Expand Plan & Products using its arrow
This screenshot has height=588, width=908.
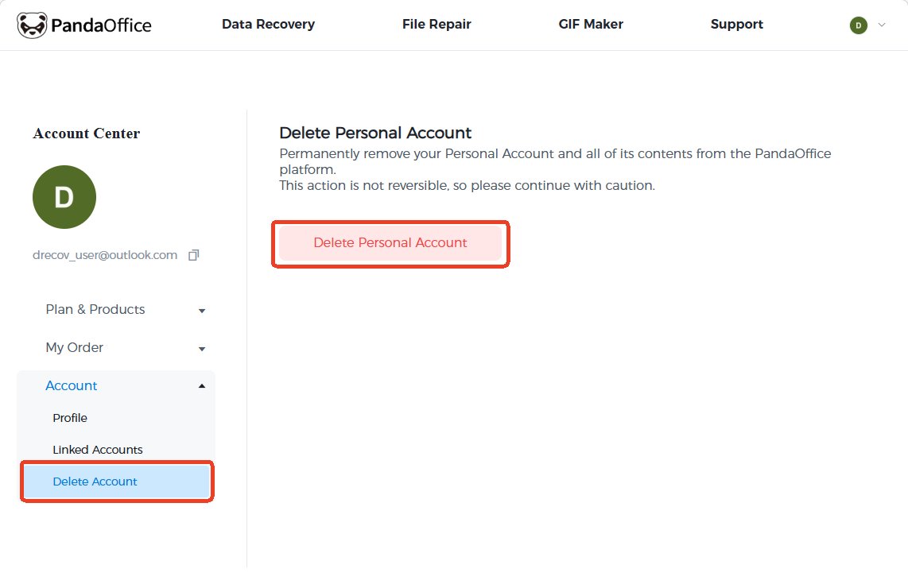coord(202,311)
